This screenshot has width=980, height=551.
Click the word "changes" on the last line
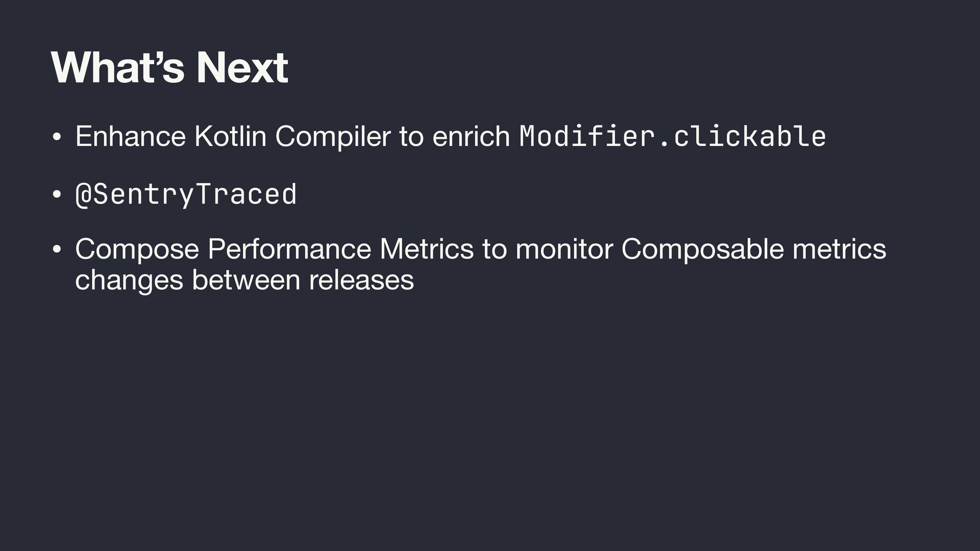[x=129, y=280]
